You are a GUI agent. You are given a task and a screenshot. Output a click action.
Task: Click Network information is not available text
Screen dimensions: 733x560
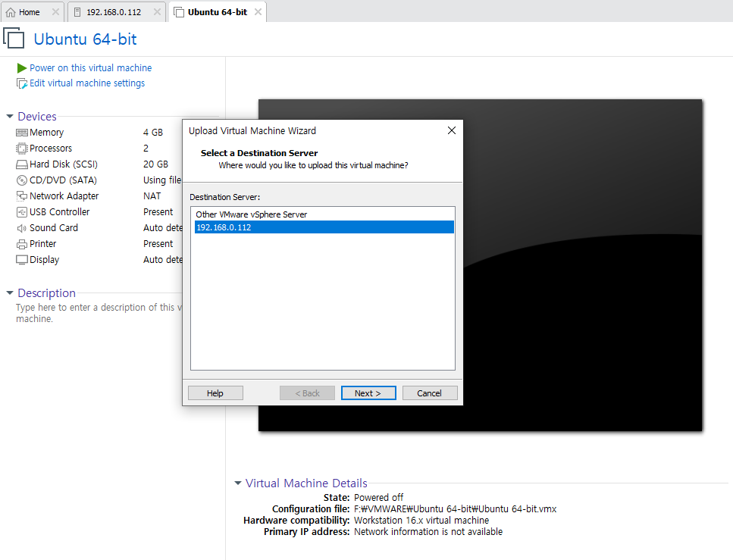tap(428, 531)
